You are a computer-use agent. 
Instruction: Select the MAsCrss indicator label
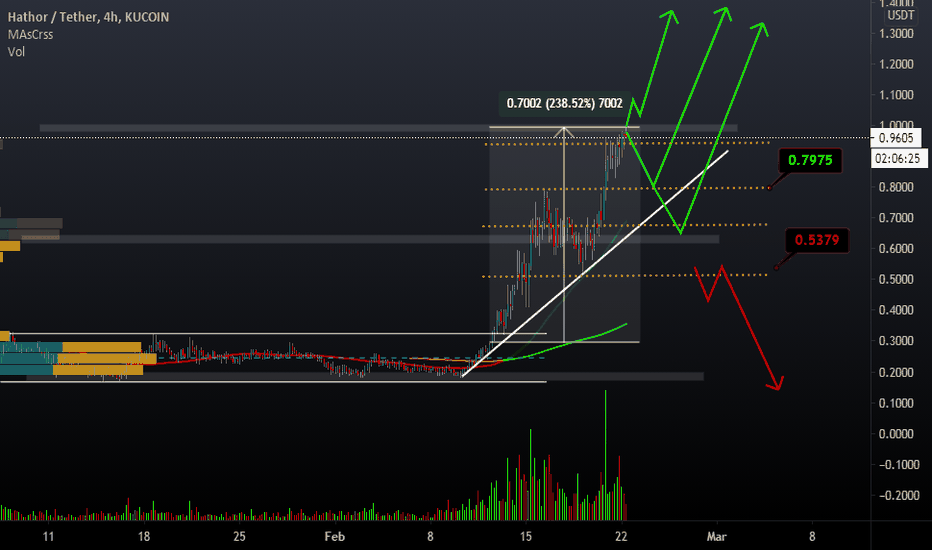pyautogui.click(x=30, y=34)
